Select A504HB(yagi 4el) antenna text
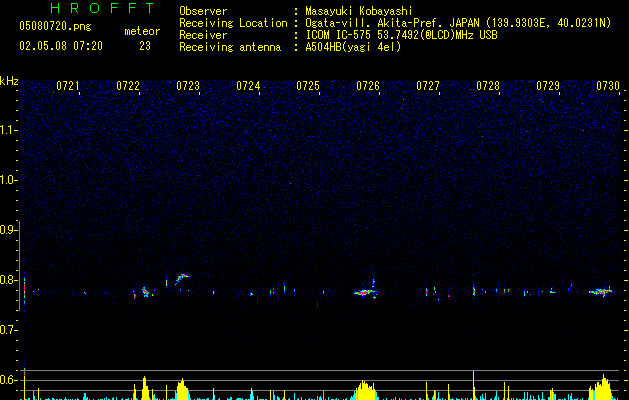 pos(353,47)
